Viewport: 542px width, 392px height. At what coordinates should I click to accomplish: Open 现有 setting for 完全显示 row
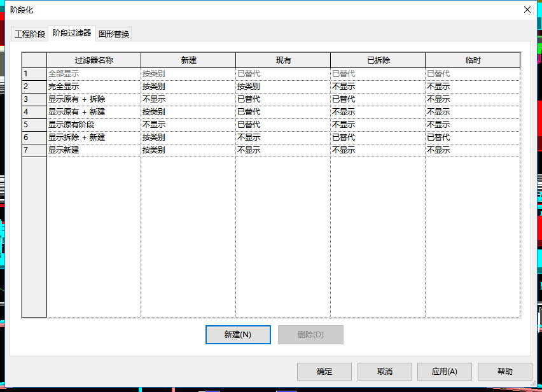(x=283, y=87)
